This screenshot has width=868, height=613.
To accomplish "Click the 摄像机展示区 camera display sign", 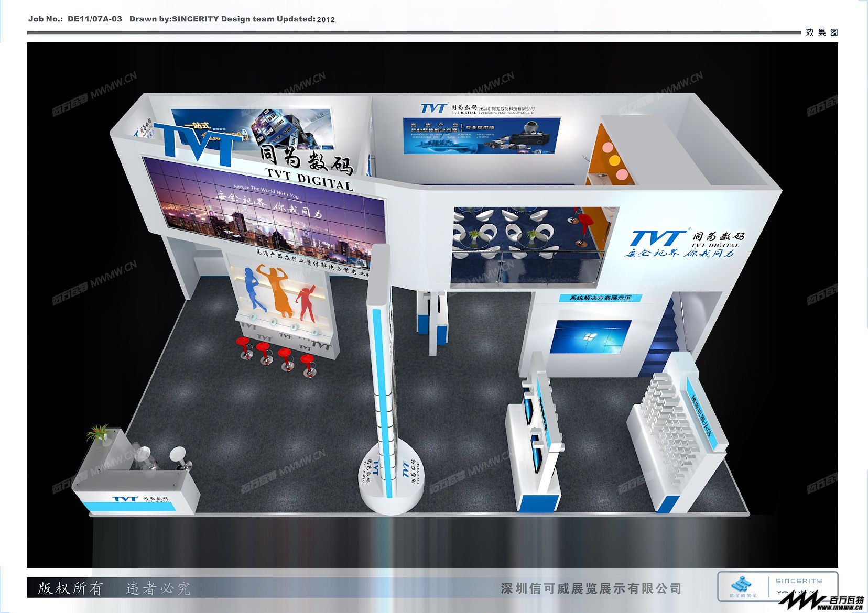I will 702,414.
